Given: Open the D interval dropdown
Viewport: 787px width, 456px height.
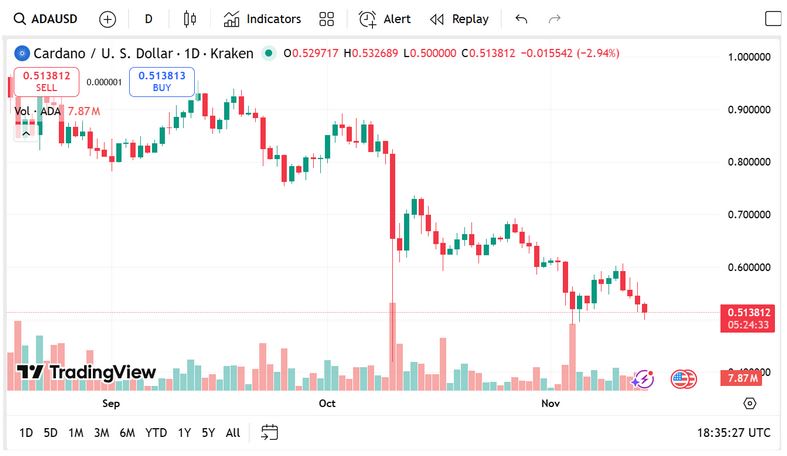Looking at the screenshot, I should (x=149, y=19).
